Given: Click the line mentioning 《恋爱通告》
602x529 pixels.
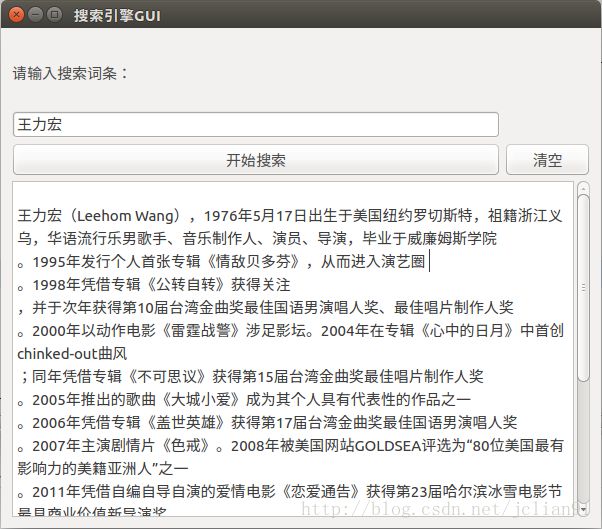Looking at the screenshot, I should [290, 491].
